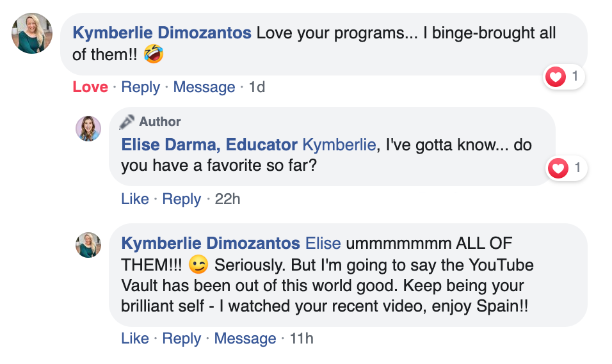612x364 pixels.
Task: Toggle the red Love reaction on top comment
Action: 90,87
